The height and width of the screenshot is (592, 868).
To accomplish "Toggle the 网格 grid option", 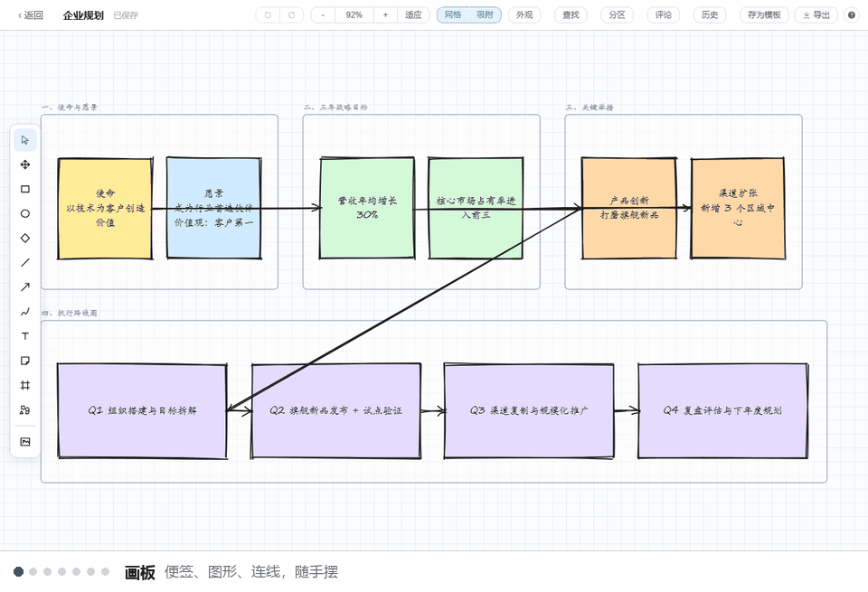I will [453, 15].
